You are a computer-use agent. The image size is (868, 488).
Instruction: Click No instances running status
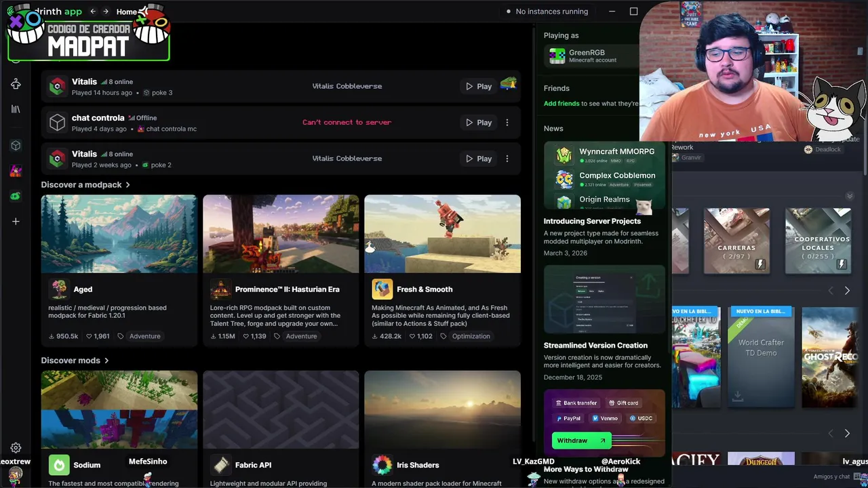coord(547,12)
